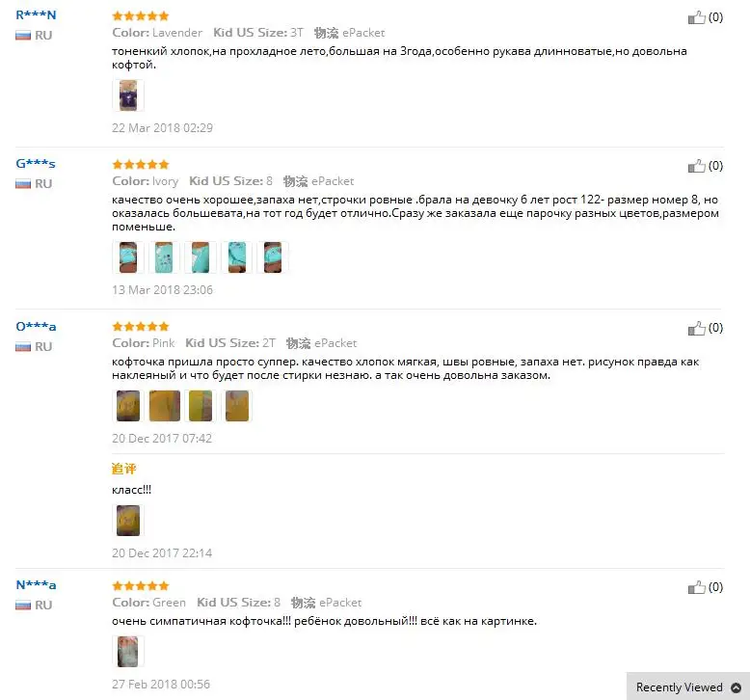Open fifth photo in G***s review
The image size is (750, 700).
coord(273,257)
